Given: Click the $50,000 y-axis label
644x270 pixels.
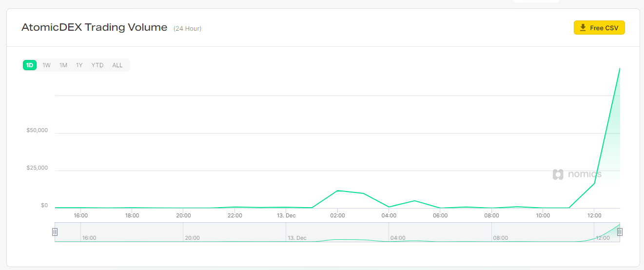Looking at the screenshot, I should point(37,131).
